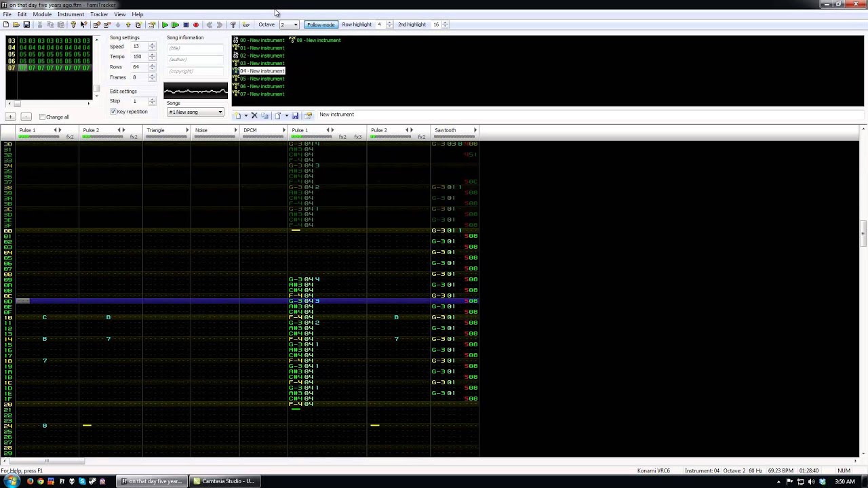Toggle the Change all checkbox
The height and width of the screenshot is (488, 868).
click(x=42, y=117)
